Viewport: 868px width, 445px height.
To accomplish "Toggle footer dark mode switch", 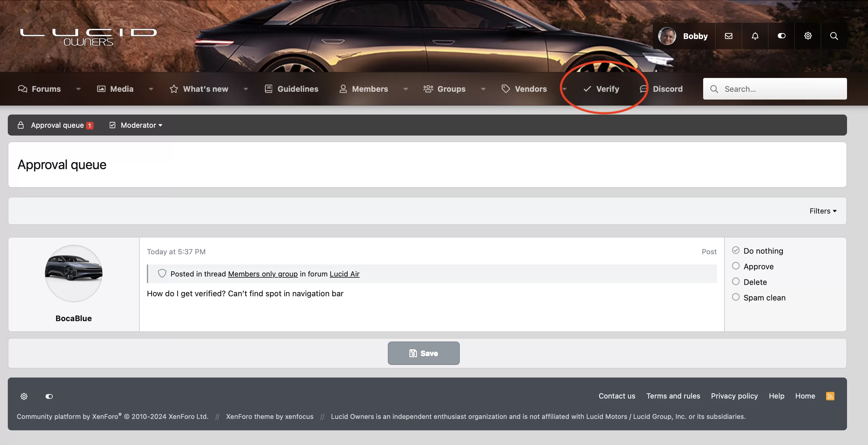I will [49, 396].
